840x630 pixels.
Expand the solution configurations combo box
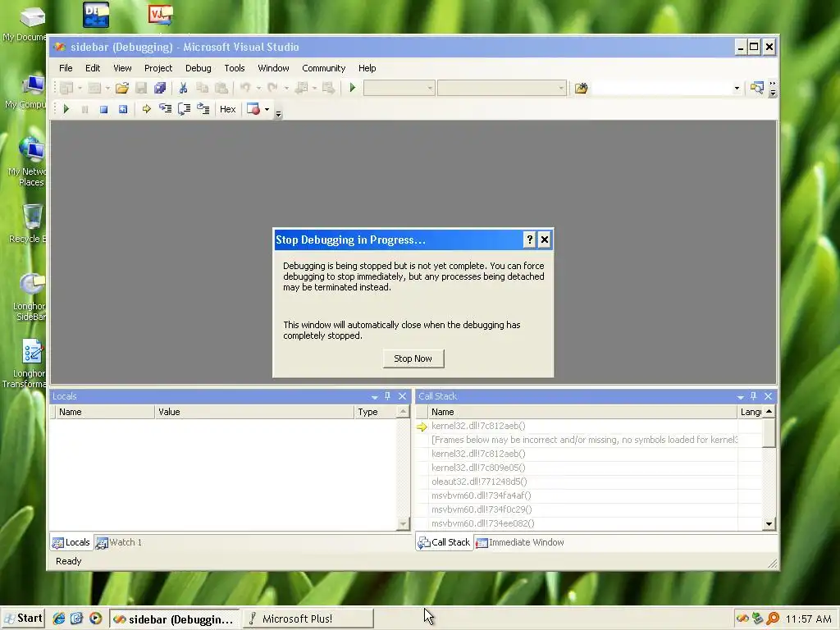click(399, 88)
